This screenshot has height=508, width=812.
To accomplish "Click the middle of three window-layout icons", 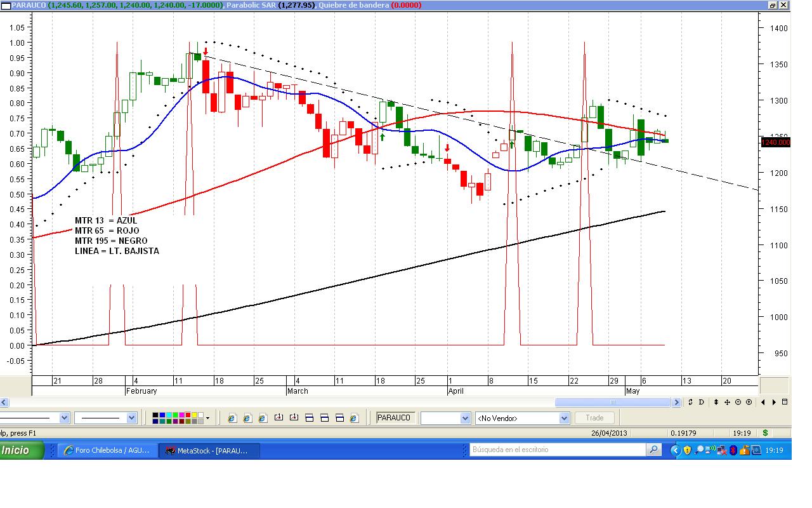I will click(x=325, y=418).
